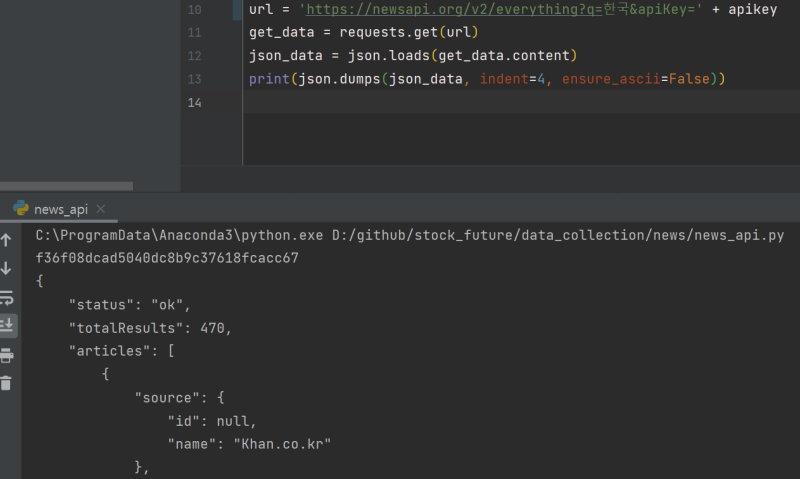
Task: Click the totalResults line in console output
Action: (150, 328)
